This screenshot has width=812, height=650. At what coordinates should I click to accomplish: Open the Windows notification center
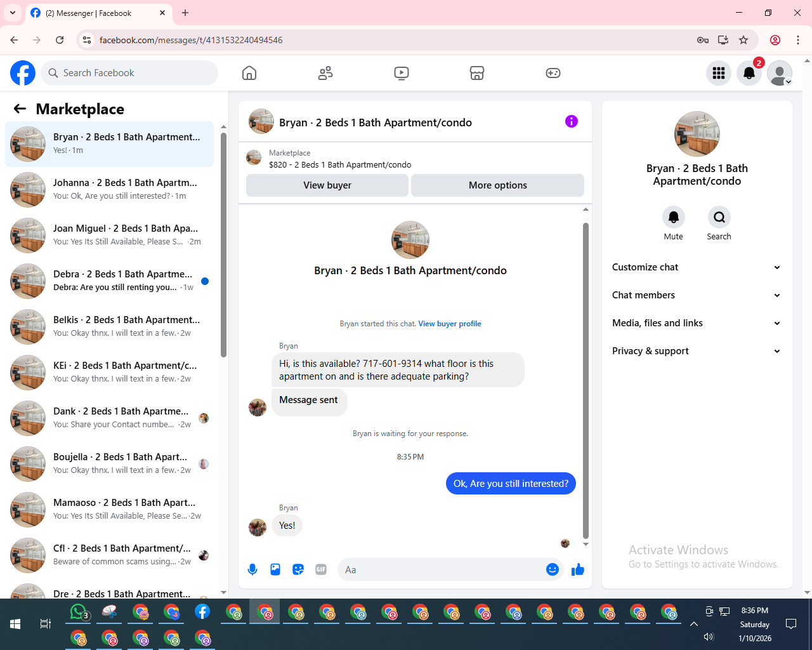(x=791, y=624)
